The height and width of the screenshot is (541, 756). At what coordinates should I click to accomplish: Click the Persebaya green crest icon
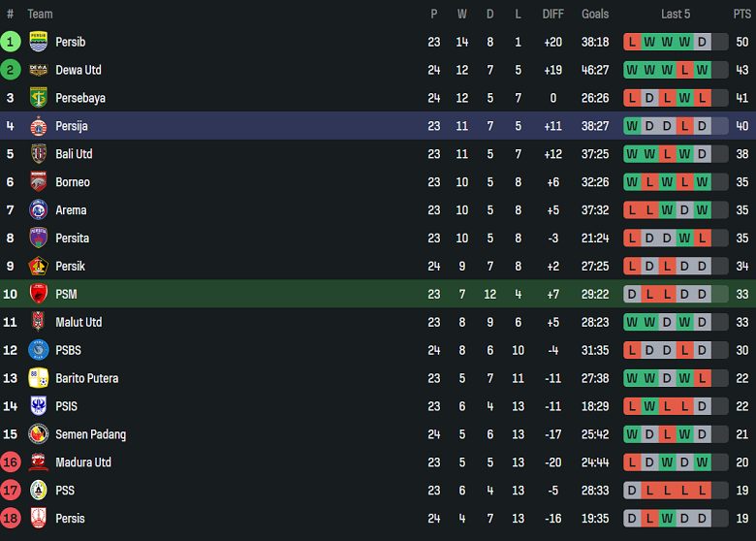click(39, 98)
